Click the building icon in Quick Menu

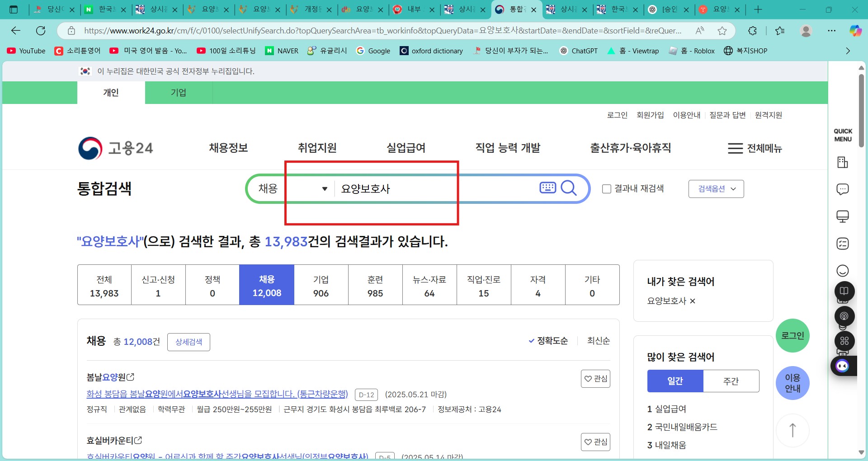pyautogui.click(x=843, y=162)
